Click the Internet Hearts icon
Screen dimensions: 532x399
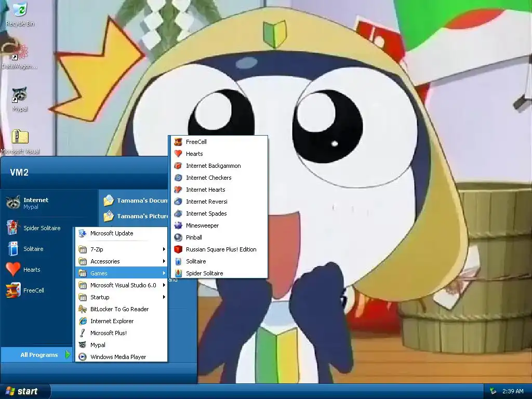pos(178,190)
